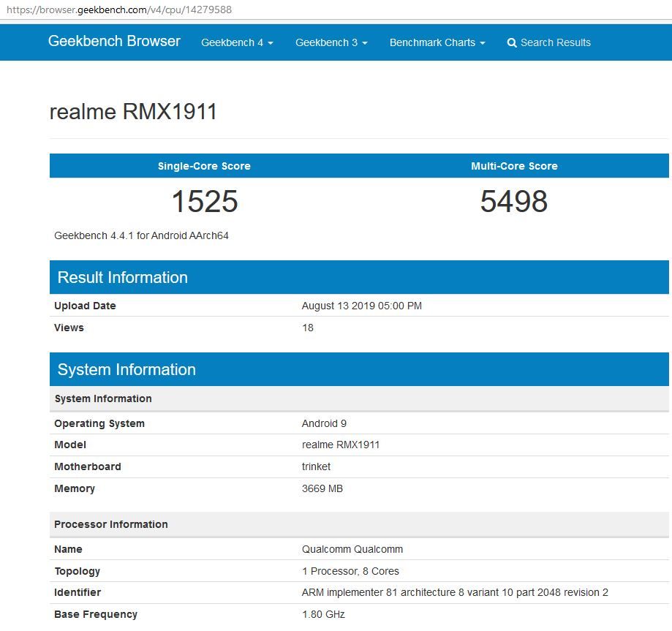672x631 pixels.
Task: Open Search Results from the navigation bar
Action: pos(554,42)
